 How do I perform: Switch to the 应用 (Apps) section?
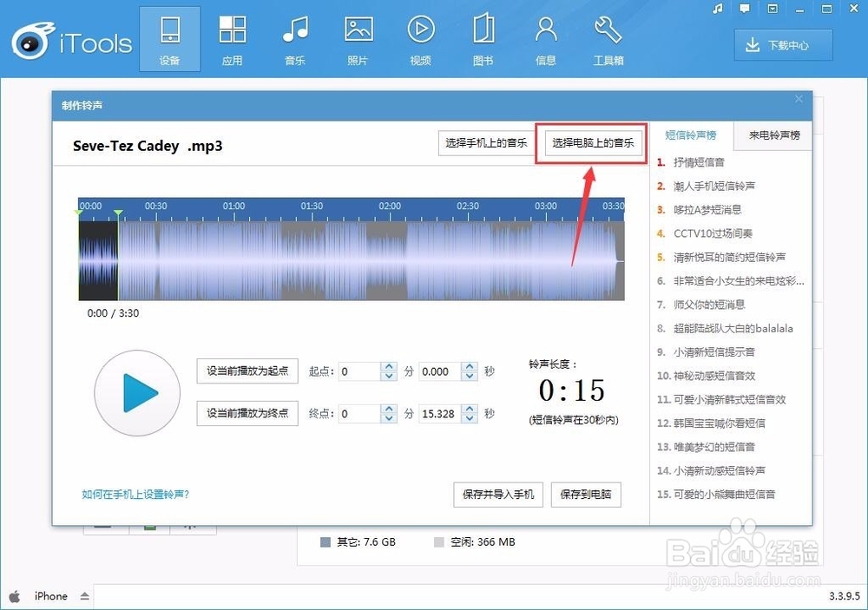click(x=233, y=38)
